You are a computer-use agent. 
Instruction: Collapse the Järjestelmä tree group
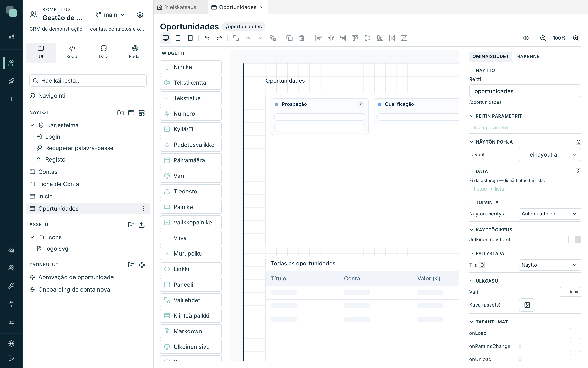pos(32,125)
